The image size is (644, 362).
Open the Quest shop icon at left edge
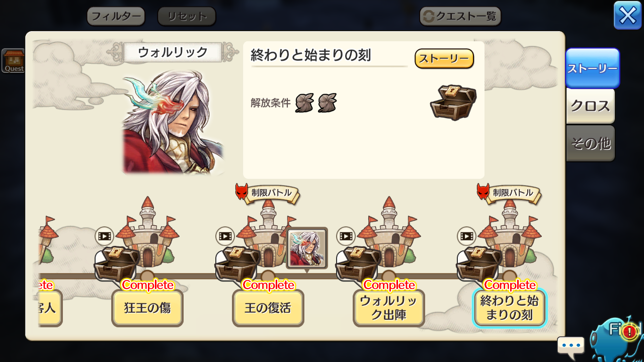coord(13,61)
